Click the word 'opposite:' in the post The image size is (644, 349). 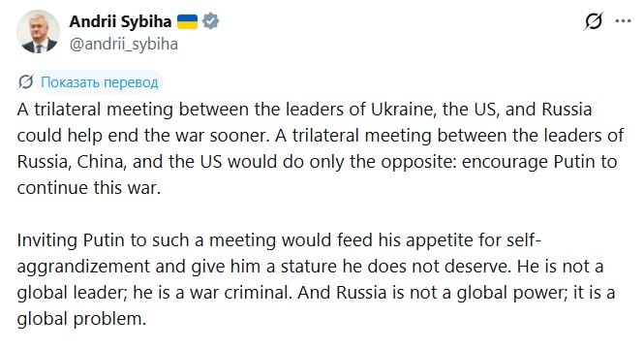point(418,162)
